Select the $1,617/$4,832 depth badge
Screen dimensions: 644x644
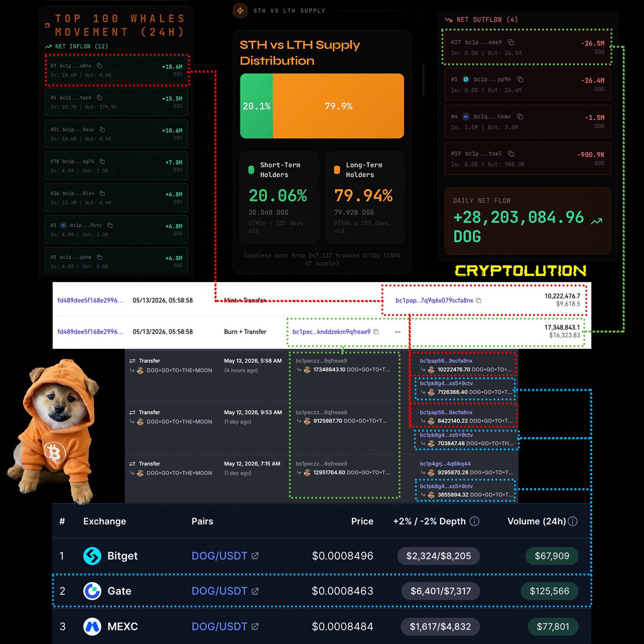440,626
